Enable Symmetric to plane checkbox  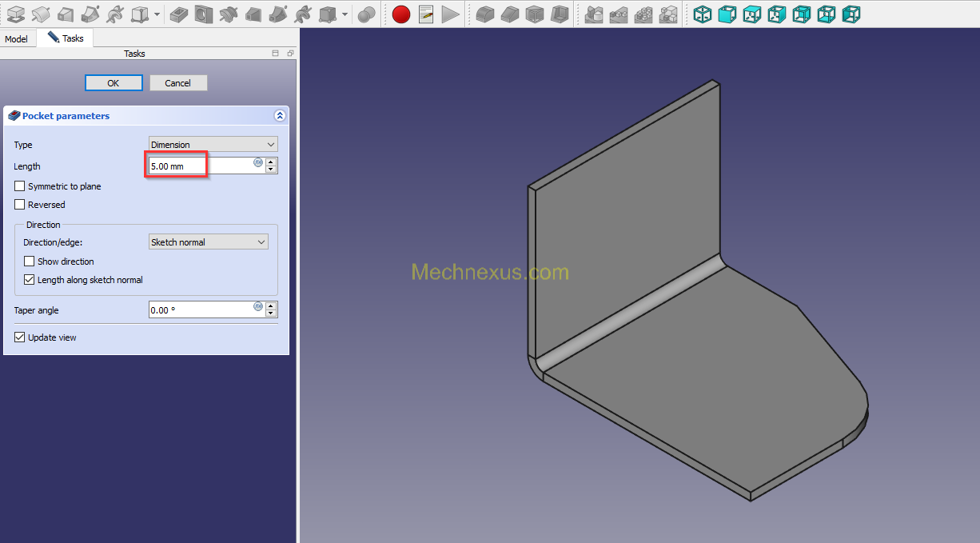coord(19,186)
